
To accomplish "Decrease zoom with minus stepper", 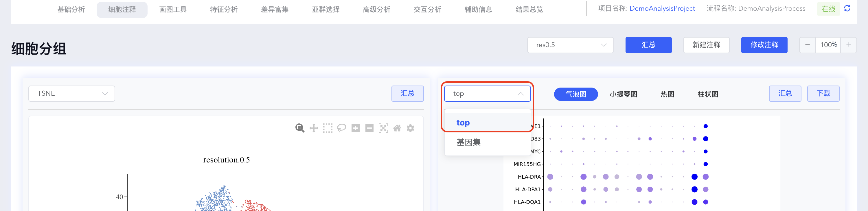I will [x=808, y=45].
